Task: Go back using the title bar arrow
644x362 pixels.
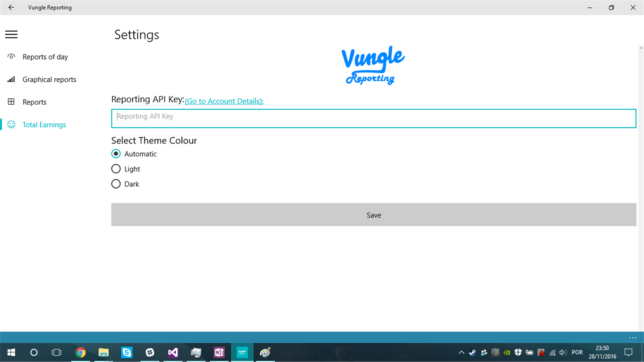Action: [11, 8]
